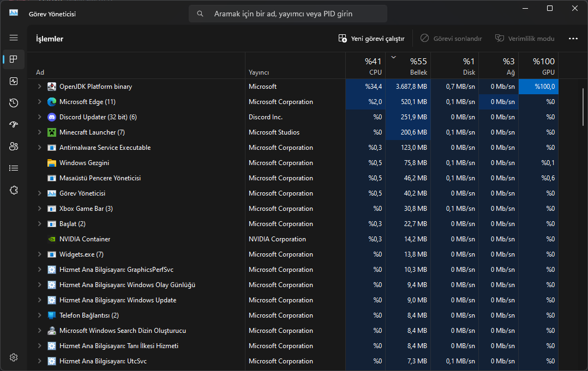The height and width of the screenshot is (371, 588).
Task: Open the Details list sidebar icon
Action: click(14, 168)
